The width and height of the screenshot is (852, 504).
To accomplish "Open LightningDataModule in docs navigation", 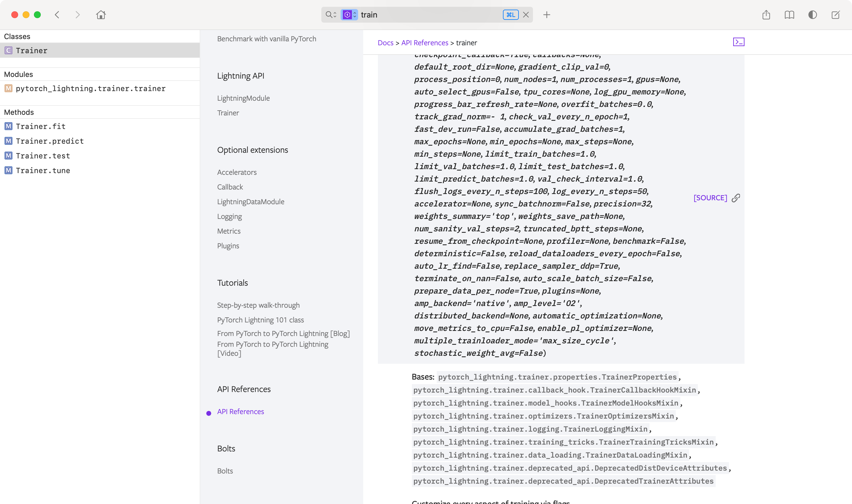I will pos(251,202).
